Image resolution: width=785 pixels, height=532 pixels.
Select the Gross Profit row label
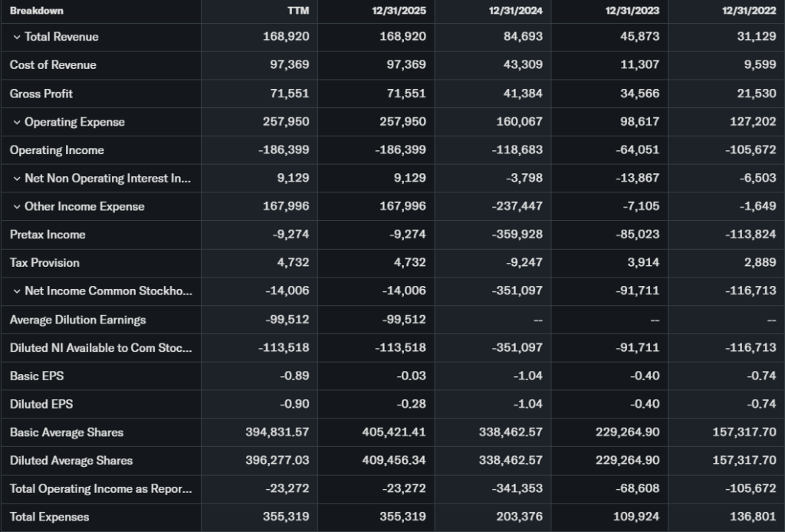pos(41,94)
